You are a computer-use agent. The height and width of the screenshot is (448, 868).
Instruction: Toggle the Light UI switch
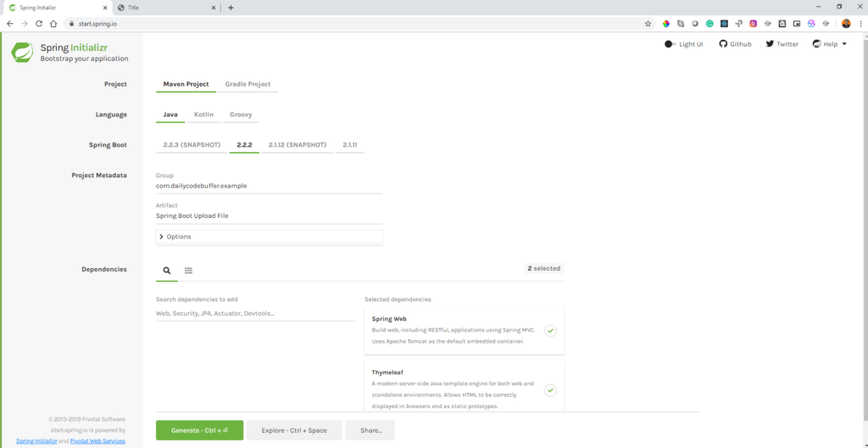pyautogui.click(x=670, y=44)
